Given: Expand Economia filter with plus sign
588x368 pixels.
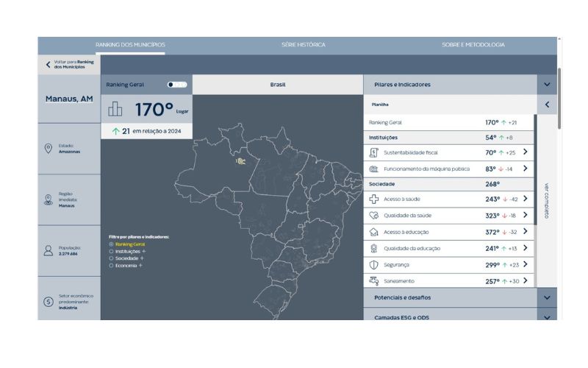Looking at the screenshot, I should click(x=140, y=266).
